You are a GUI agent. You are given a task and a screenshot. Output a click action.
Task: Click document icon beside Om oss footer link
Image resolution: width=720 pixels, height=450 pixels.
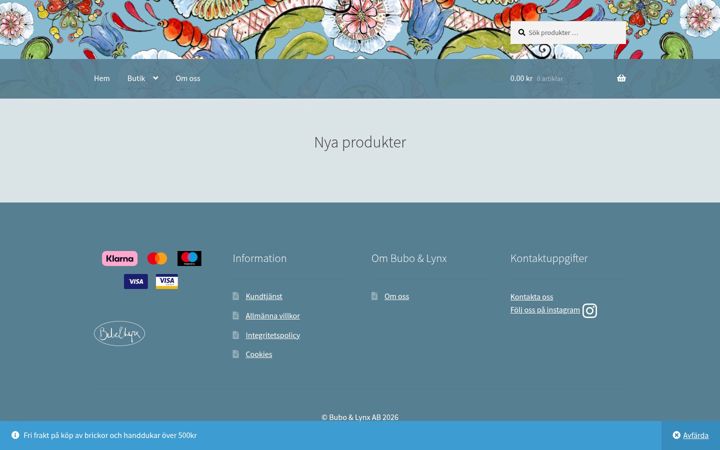[375, 296]
